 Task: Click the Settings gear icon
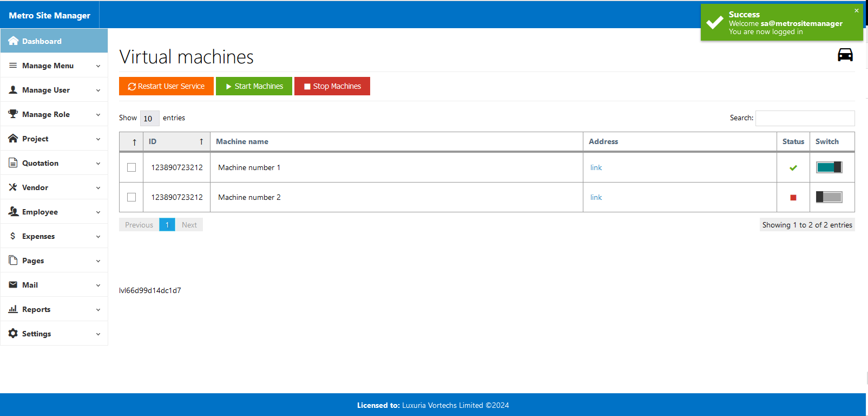[x=13, y=334]
